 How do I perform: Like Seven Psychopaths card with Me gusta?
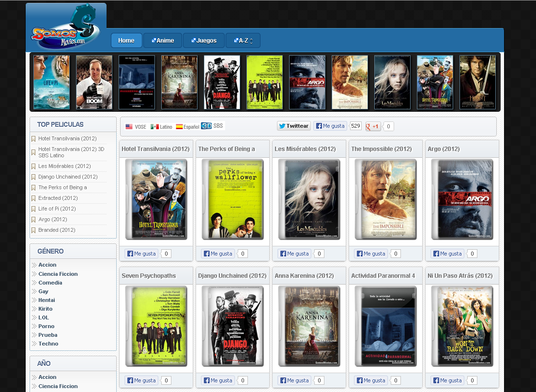tap(141, 380)
